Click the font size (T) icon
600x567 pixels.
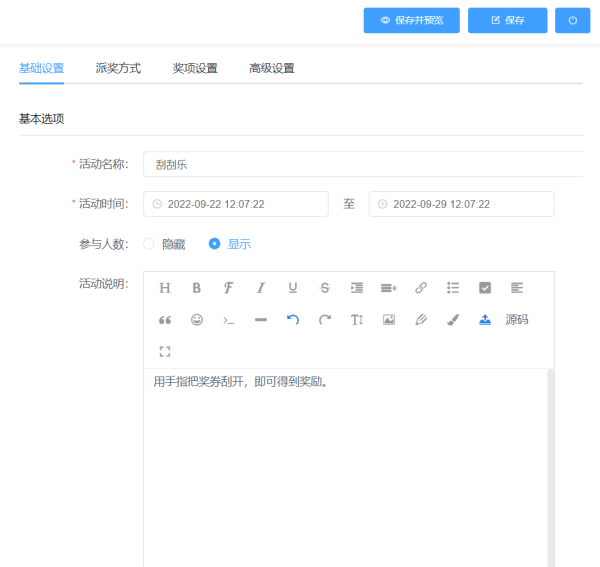(357, 320)
